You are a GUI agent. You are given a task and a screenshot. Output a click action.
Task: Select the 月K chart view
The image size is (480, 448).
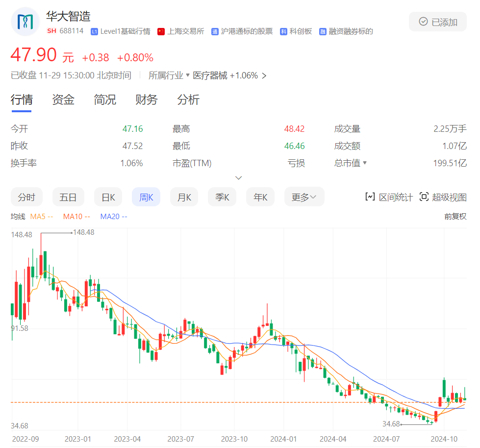[x=184, y=197]
